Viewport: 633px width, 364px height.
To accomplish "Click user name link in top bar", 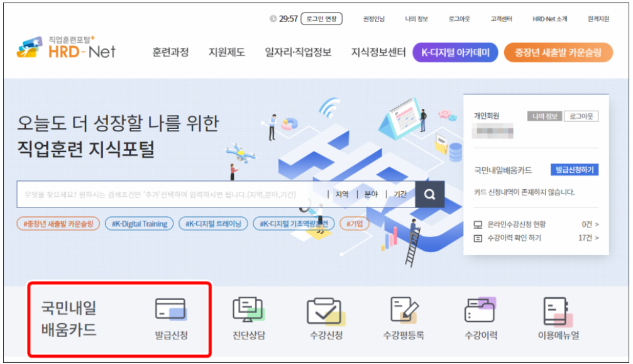I will (374, 19).
